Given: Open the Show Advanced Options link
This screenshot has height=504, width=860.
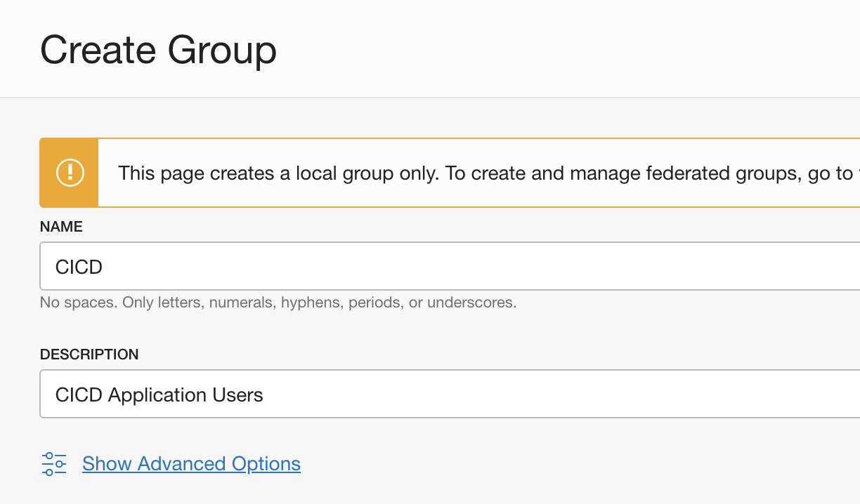Looking at the screenshot, I should coord(191,464).
